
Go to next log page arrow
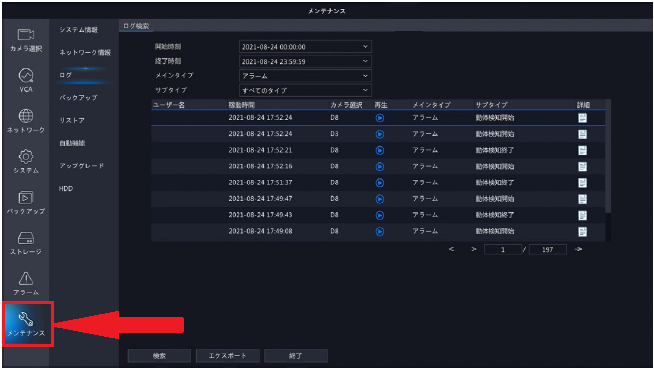[x=473, y=249]
